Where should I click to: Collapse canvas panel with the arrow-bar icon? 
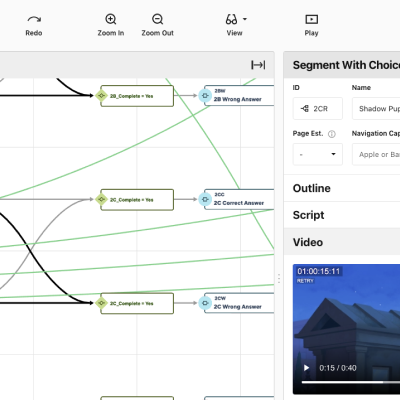(258, 65)
